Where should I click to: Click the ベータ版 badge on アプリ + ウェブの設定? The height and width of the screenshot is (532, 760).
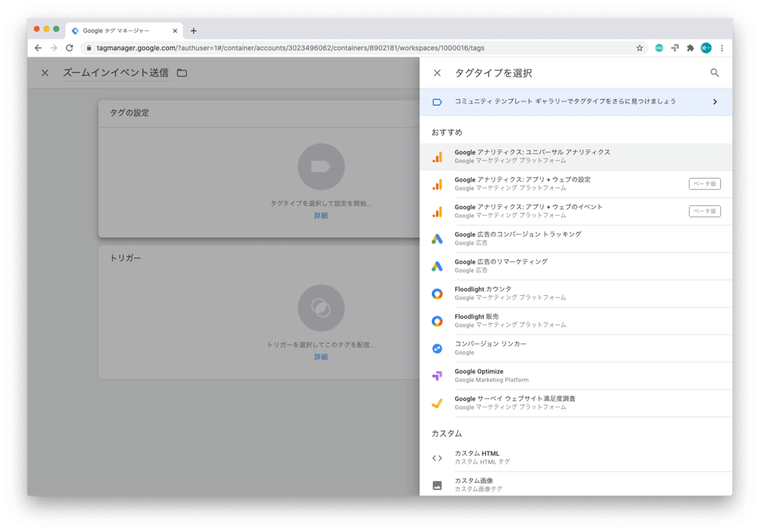coord(705,184)
